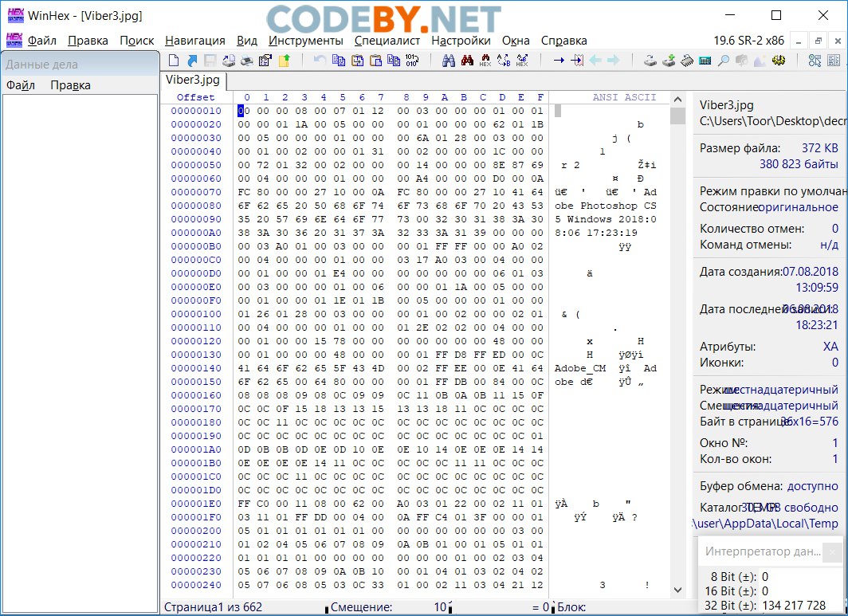The width and height of the screenshot is (848, 616).
Task: Open file Properties icon with checklist
Action: pyautogui.click(x=265, y=60)
